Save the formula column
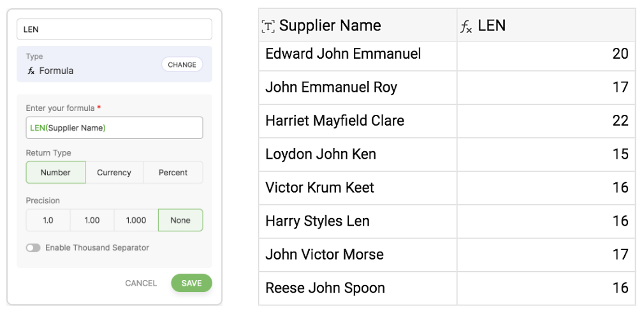Screen dimensions: 644x315 click(x=191, y=283)
